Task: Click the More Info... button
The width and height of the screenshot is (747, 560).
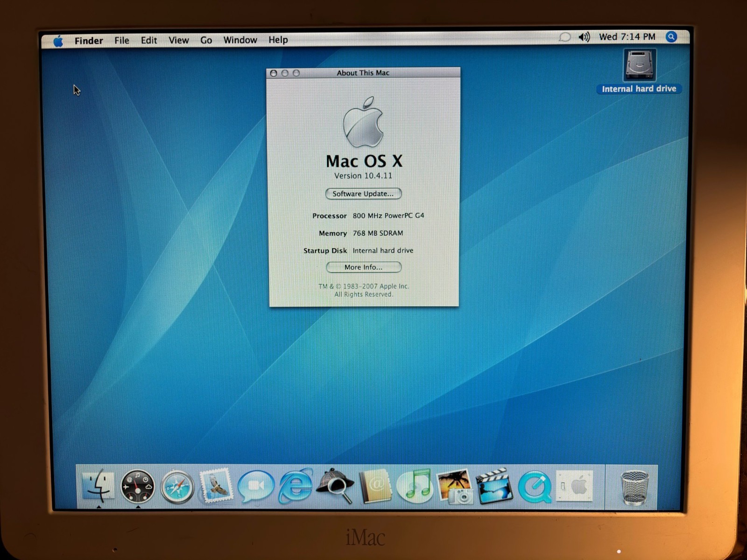Action: pyautogui.click(x=363, y=267)
